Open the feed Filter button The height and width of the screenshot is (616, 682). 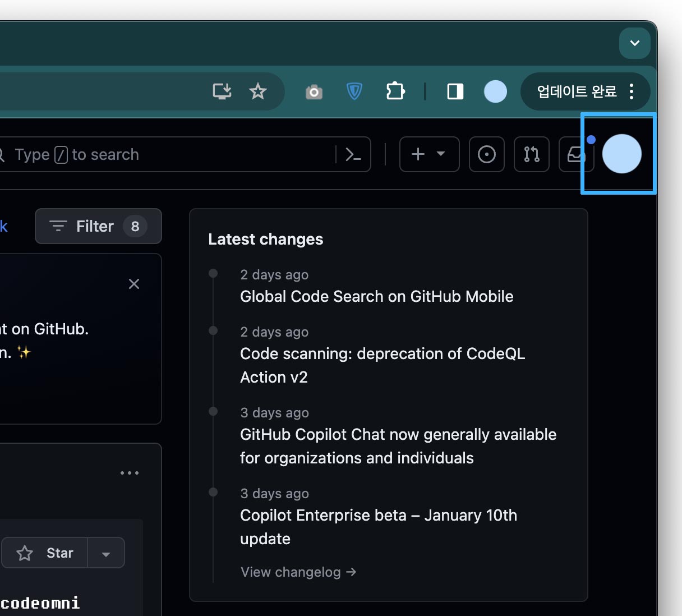point(98,226)
